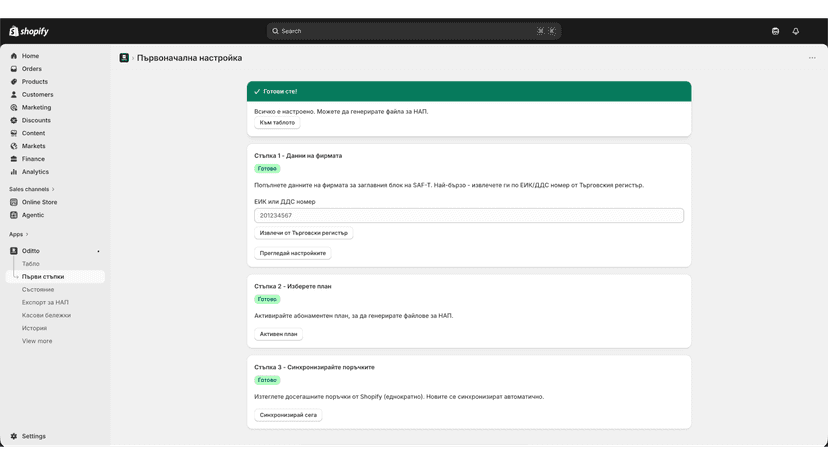Click the text Всичко е настроено
The height and width of the screenshot is (466, 828).
coord(285,111)
